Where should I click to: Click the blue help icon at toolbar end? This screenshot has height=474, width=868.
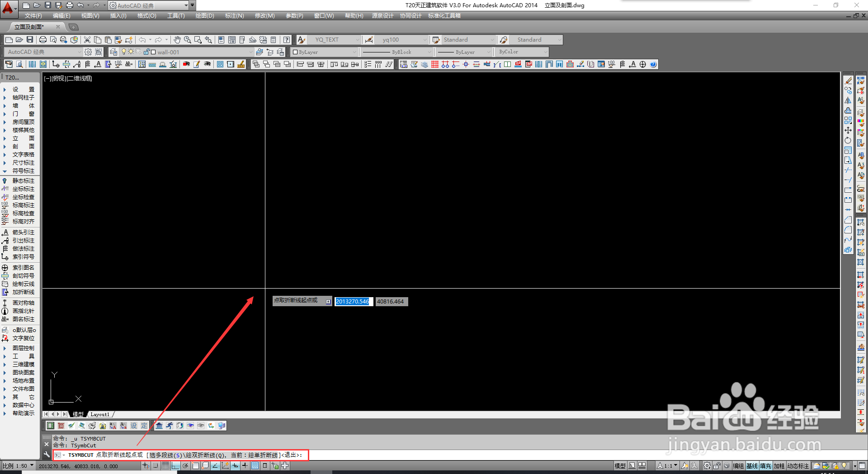[x=653, y=64]
